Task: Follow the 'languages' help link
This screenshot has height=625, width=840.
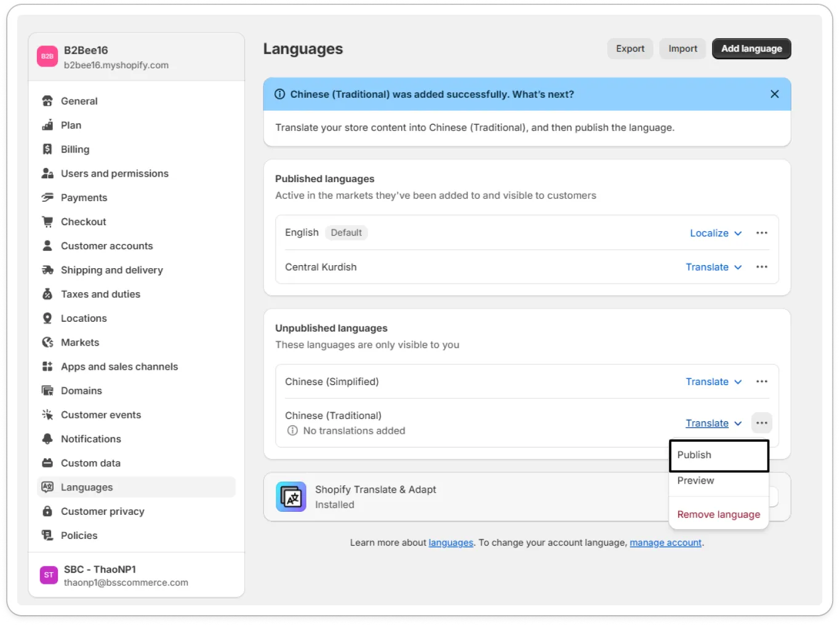Action: tap(451, 543)
